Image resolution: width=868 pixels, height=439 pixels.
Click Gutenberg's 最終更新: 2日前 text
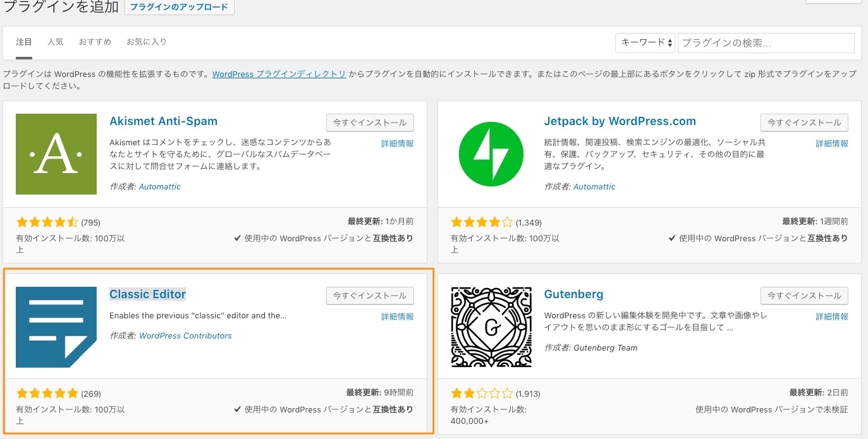[x=819, y=393]
